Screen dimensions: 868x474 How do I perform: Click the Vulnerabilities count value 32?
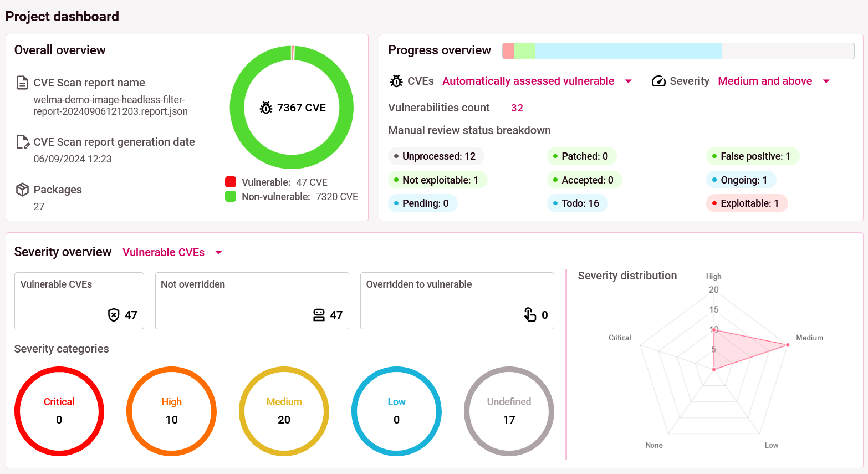[517, 108]
